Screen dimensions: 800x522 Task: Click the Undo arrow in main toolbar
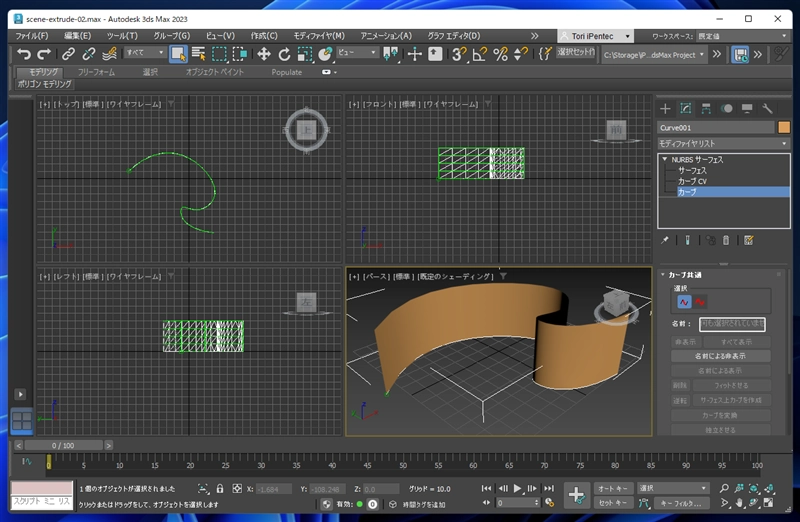pyautogui.click(x=23, y=54)
